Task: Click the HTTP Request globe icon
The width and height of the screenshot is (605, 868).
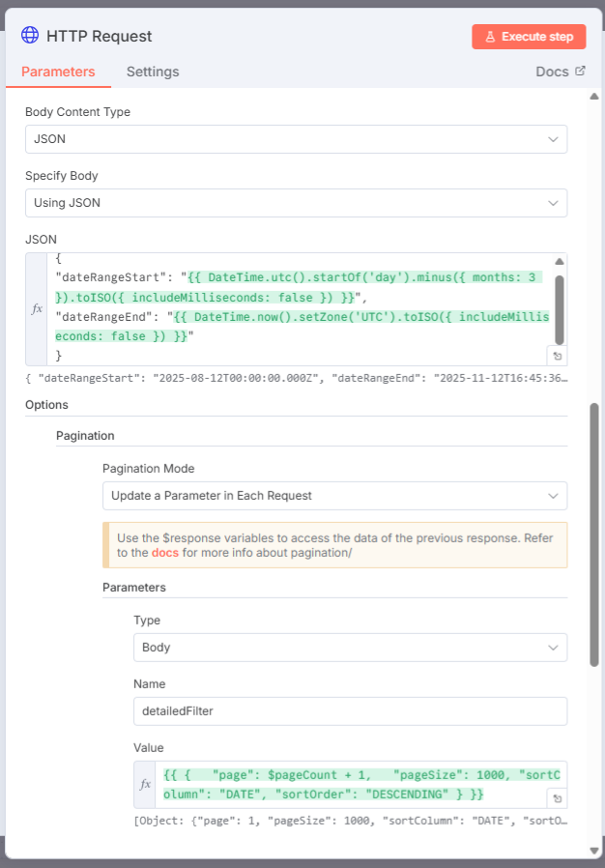Action: click(x=30, y=36)
